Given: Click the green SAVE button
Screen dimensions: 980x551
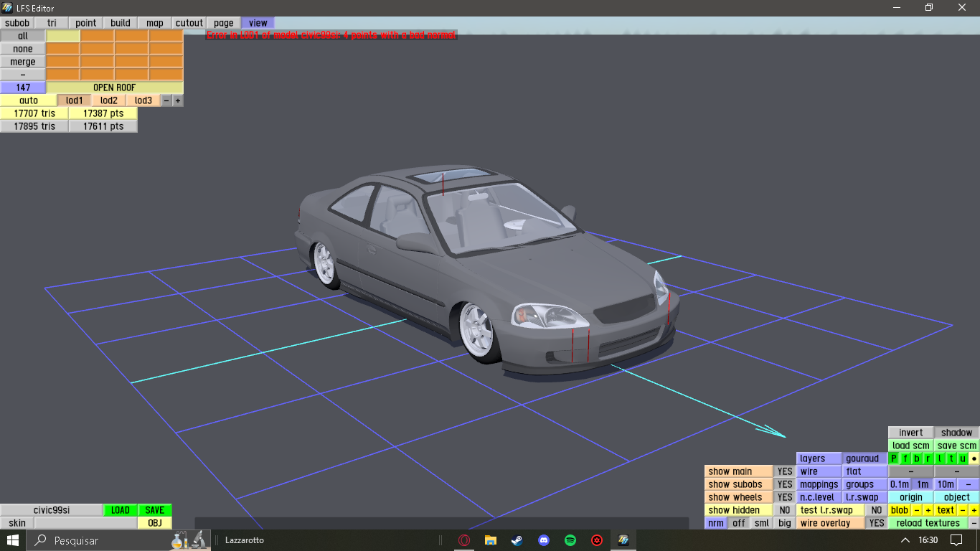Looking at the screenshot, I should tap(155, 510).
